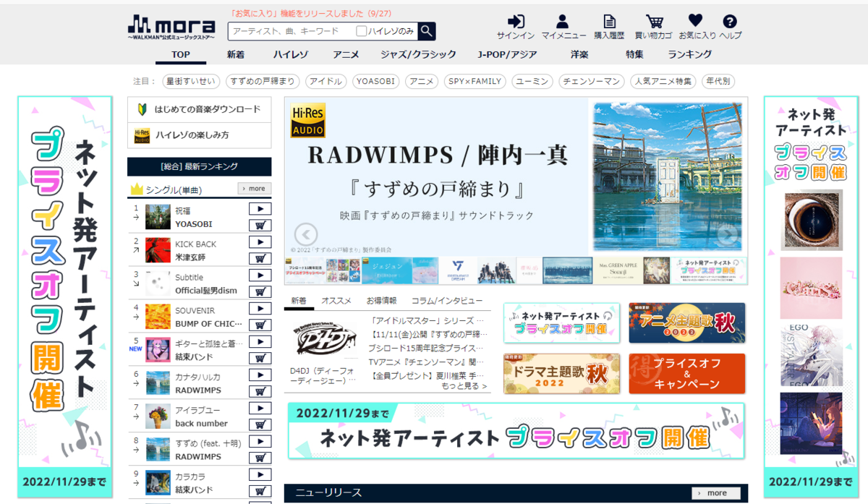Click the search magnifier button
868x504 pixels.
(427, 31)
